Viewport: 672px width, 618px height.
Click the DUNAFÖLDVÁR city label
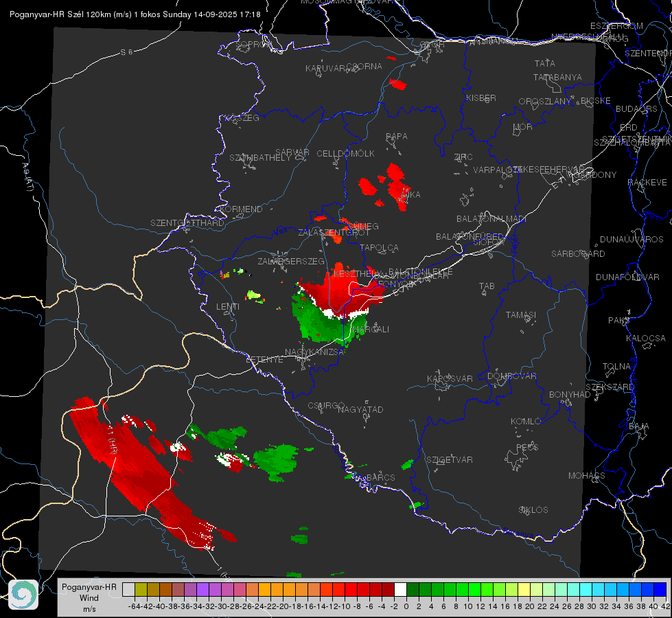tap(627, 277)
